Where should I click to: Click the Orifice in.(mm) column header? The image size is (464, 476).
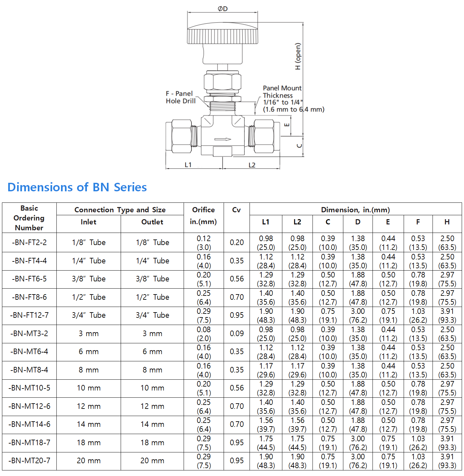[203, 216]
